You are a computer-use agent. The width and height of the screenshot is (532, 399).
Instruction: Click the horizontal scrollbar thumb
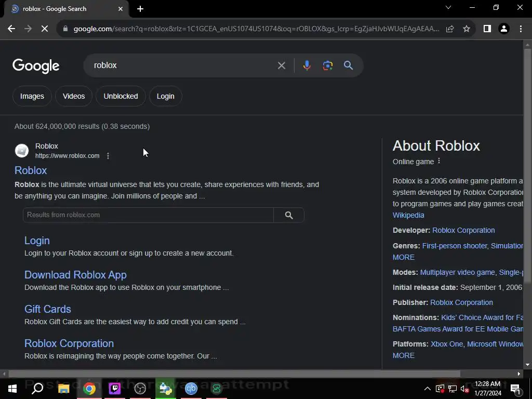coord(234,374)
